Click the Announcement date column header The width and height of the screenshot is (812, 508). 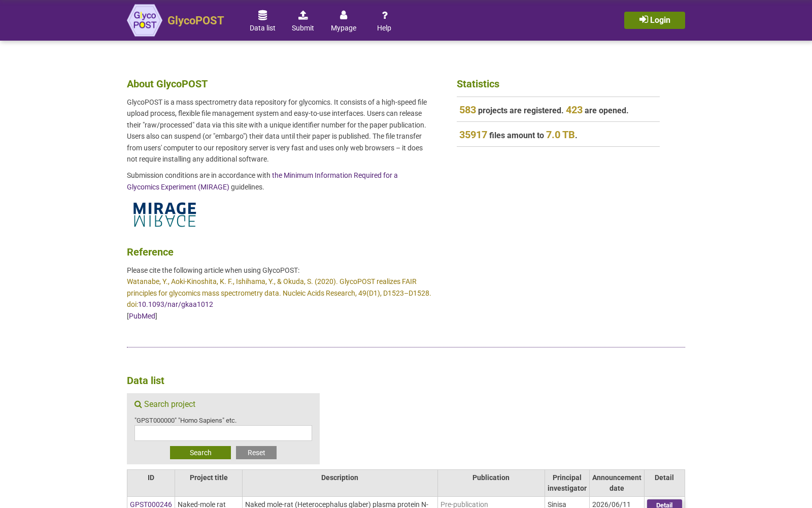(617, 483)
